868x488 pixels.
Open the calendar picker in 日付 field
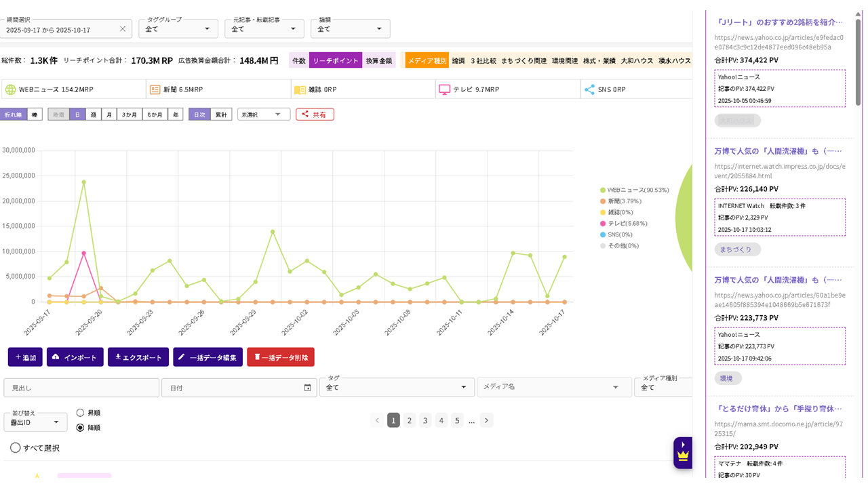(307, 388)
